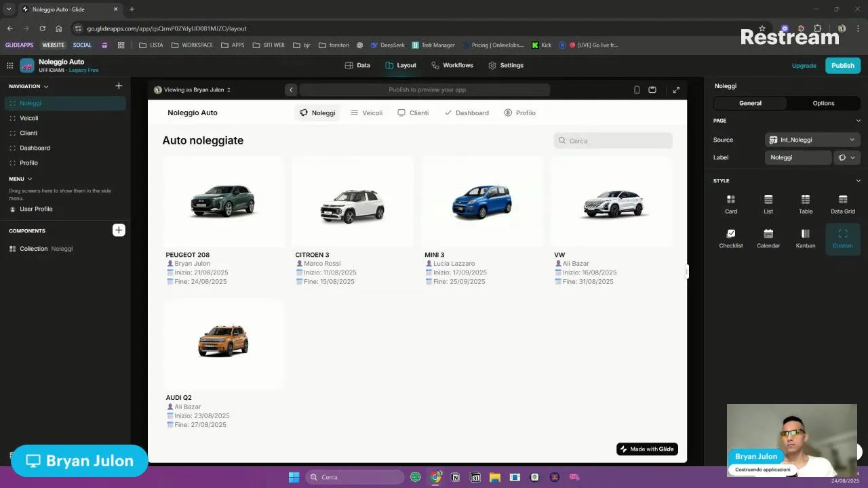Open the Kick bookmark

pyautogui.click(x=541, y=45)
